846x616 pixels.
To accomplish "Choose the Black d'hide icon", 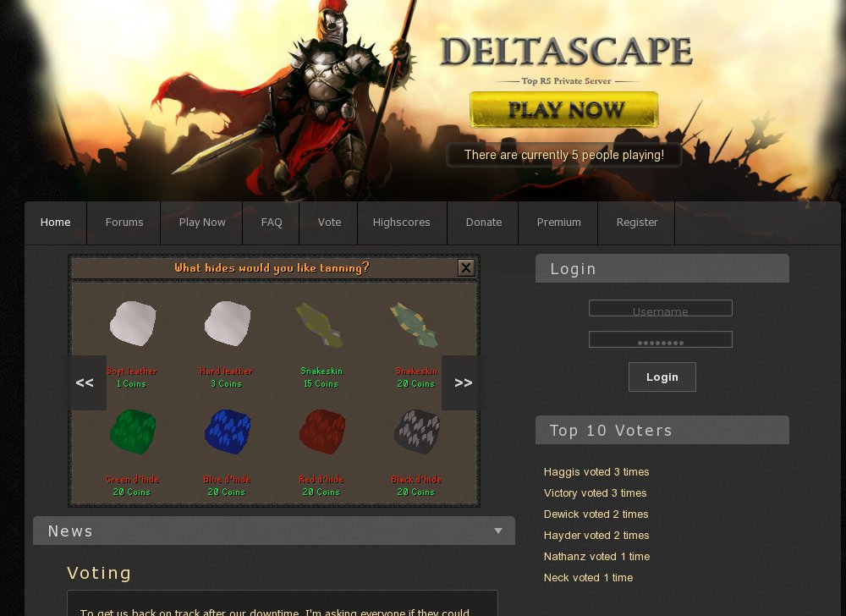I will pyautogui.click(x=417, y=431).
